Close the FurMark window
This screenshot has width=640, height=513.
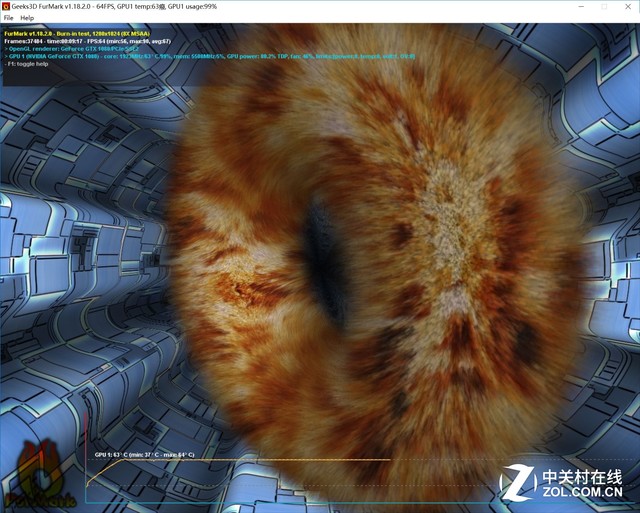click(628, 7)
